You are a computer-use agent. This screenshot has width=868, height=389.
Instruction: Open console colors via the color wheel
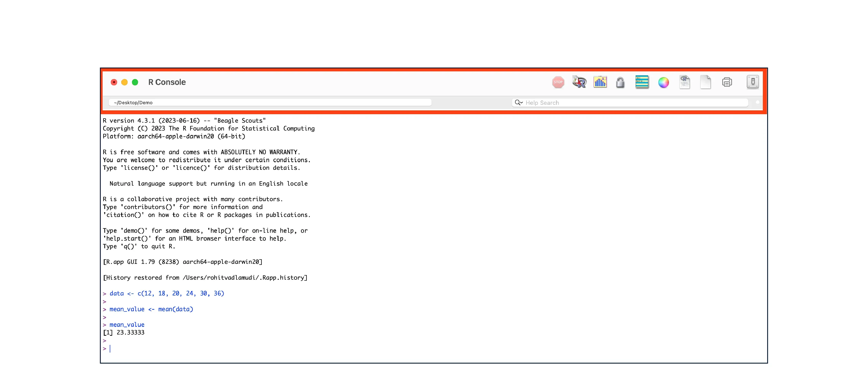coord(664,82)
